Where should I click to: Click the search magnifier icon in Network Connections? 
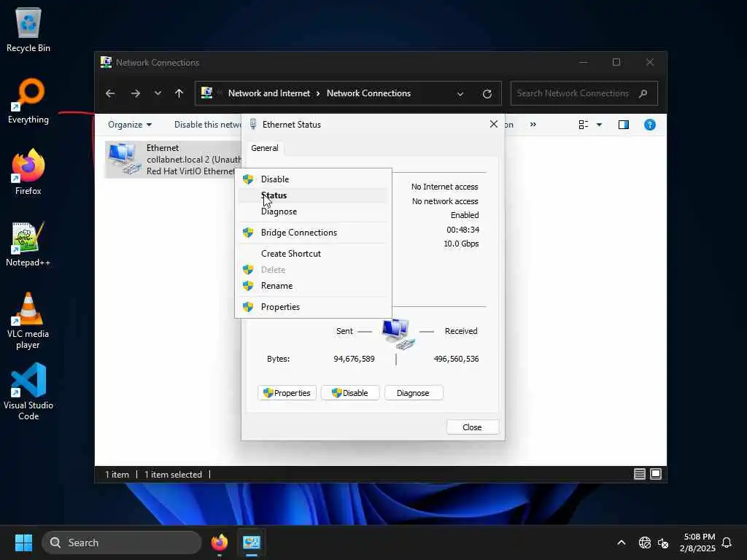643,93
